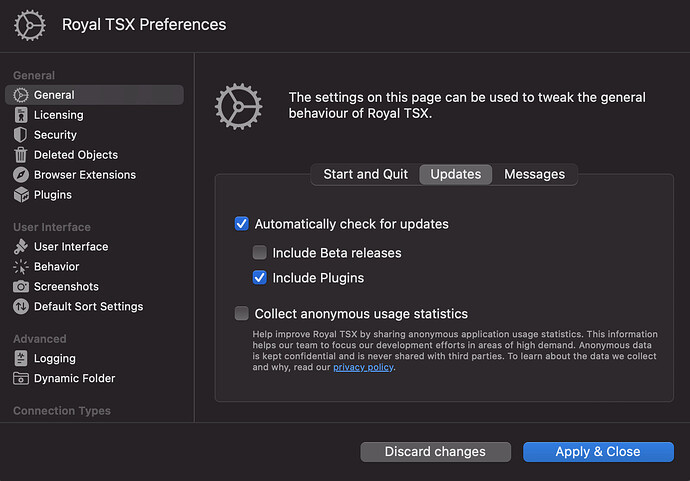This screenshot has width=690, height=481.
Task: Enable Collect anonymous usage statistics
Action: click(x=241, y=314)
